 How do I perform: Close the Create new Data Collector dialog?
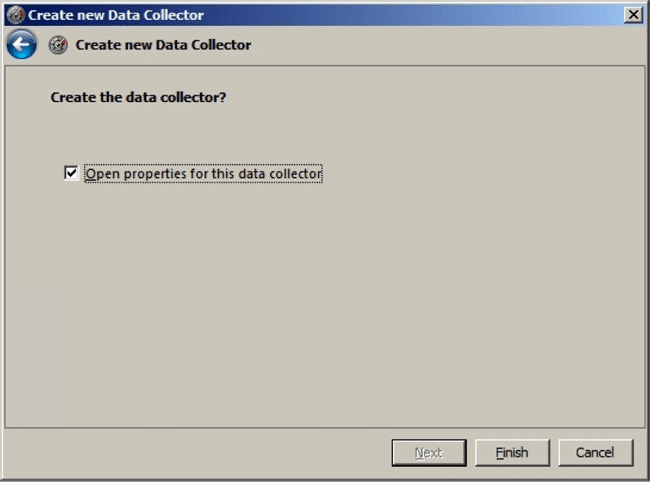tap(633, 15)
